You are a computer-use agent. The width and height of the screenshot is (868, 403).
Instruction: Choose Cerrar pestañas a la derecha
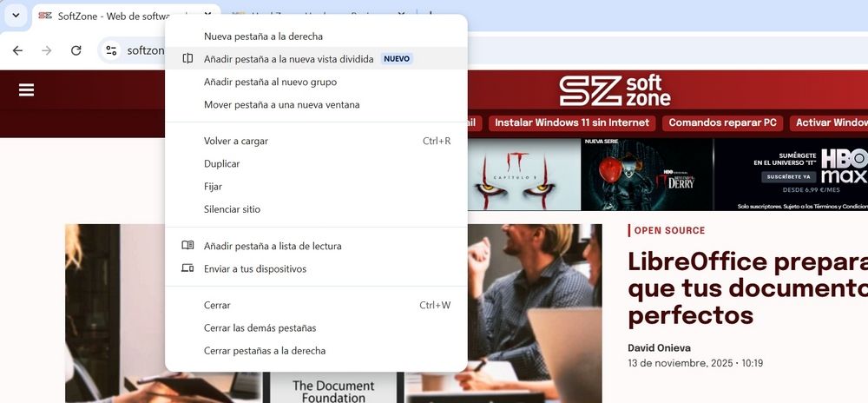pyautogui.click(x=316, y=350)
